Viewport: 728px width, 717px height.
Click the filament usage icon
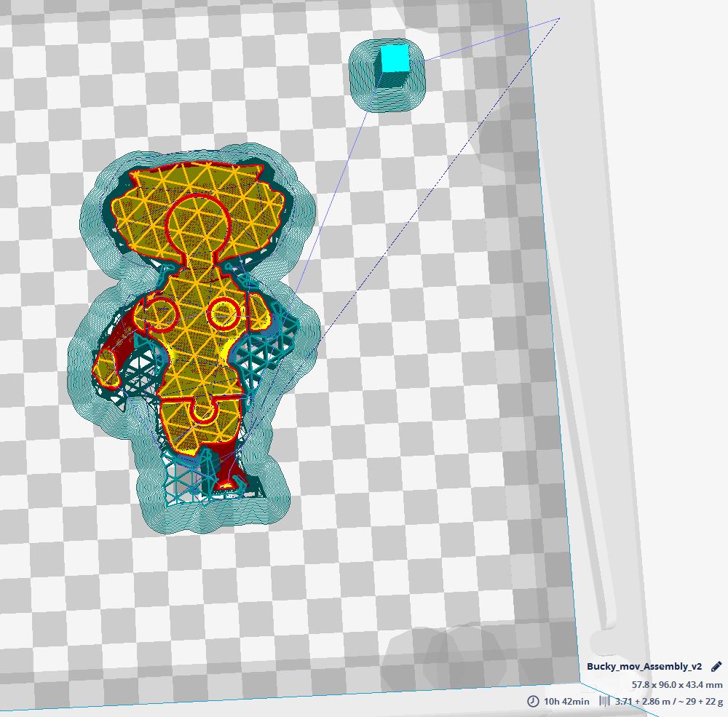pos(604,701)
